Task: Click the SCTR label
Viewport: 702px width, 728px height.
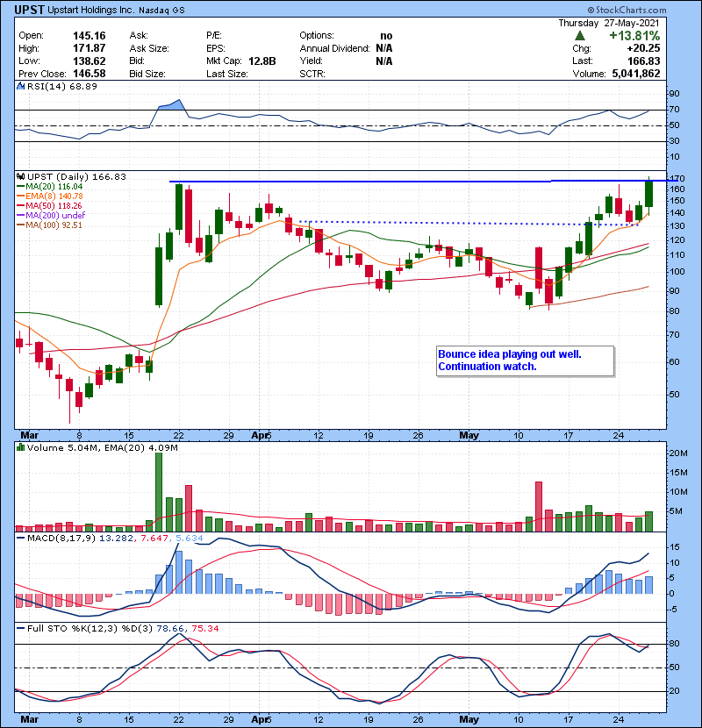Action: coord(312,74)
